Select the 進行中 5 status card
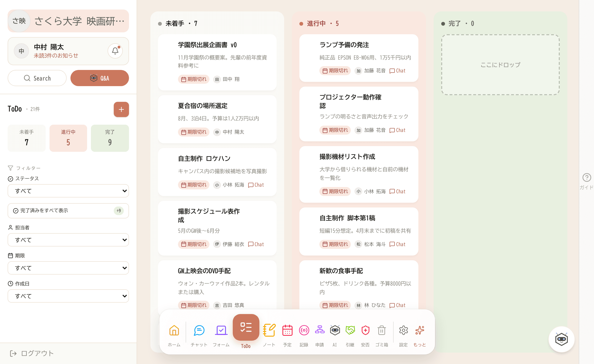The image size is (594, 364). (68, 138)
